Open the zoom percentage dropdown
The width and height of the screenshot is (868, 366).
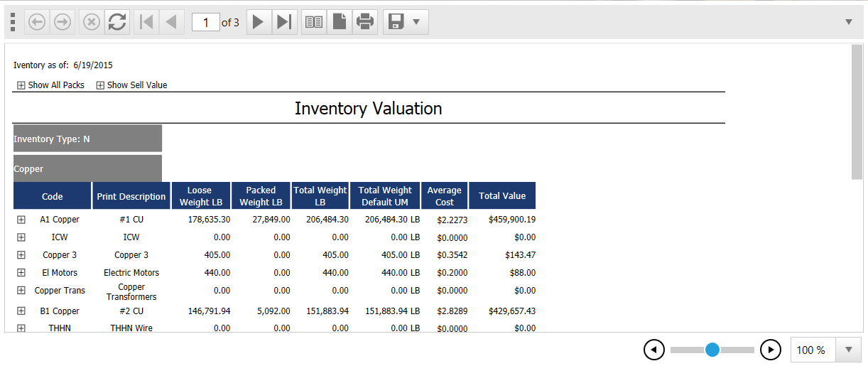(848, 350)
